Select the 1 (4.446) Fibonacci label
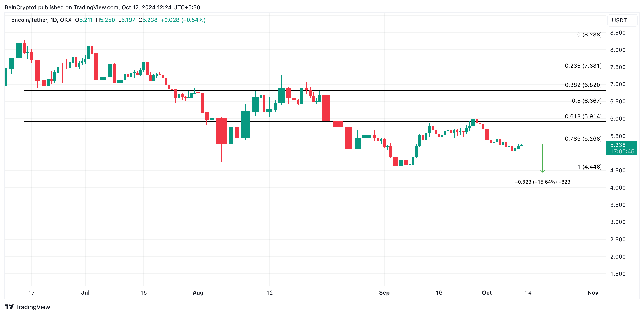Screen dimensions: 644x315 [589, 167]
